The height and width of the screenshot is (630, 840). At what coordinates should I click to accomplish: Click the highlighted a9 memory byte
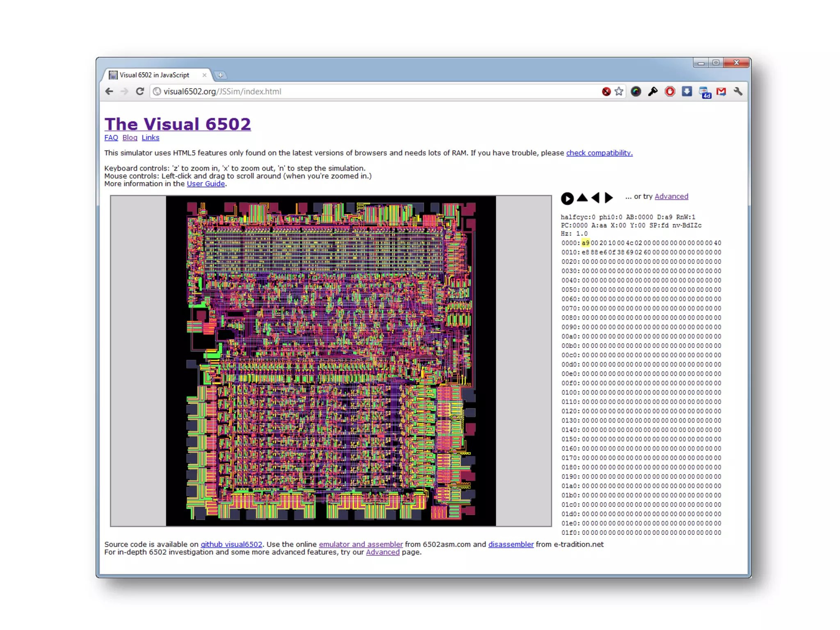point(585,243)
